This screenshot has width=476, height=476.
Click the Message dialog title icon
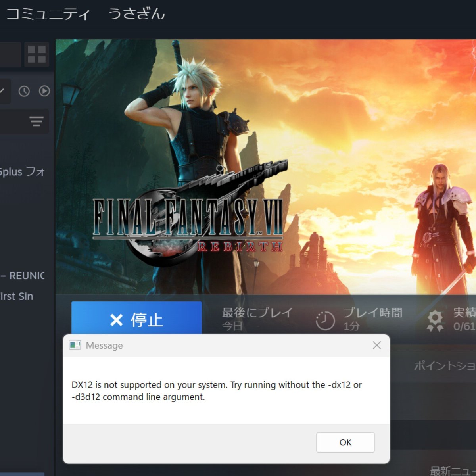[x=75, y=345]
